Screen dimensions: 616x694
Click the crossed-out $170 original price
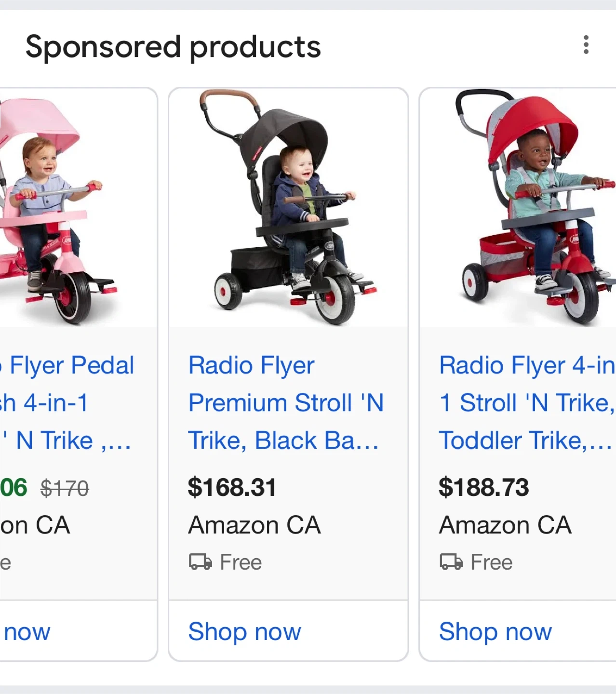65,488
